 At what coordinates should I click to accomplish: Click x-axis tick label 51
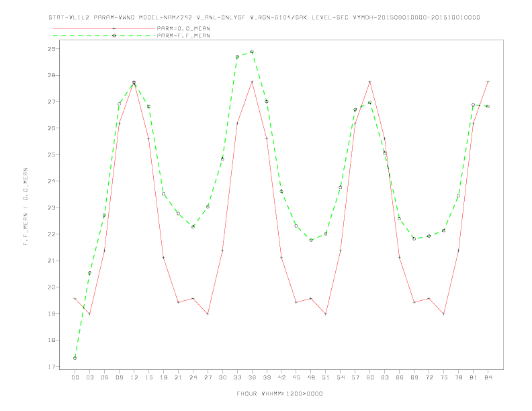pyautogui.click(x=326, y=377)
